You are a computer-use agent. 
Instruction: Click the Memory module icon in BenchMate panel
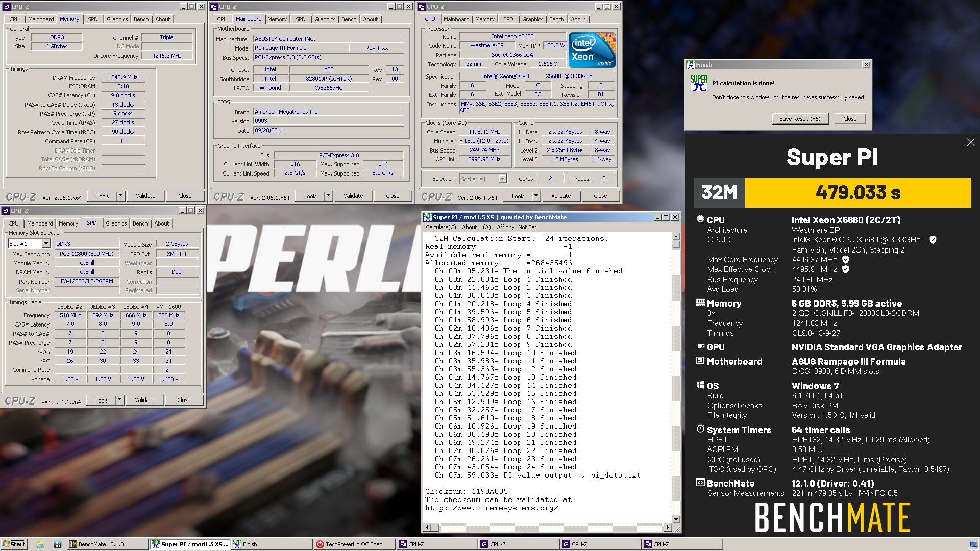(x=700, y=303)
